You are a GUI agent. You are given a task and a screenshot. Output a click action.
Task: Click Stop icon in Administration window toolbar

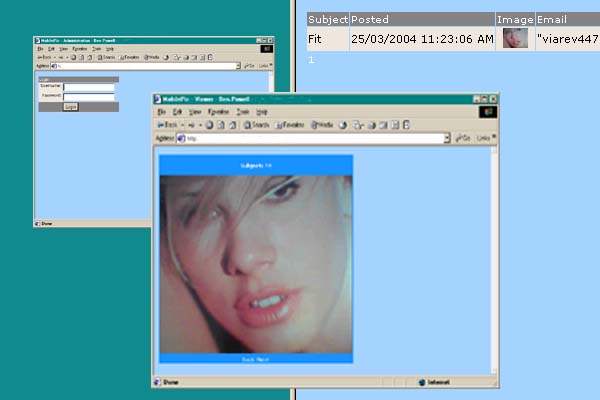73,57
